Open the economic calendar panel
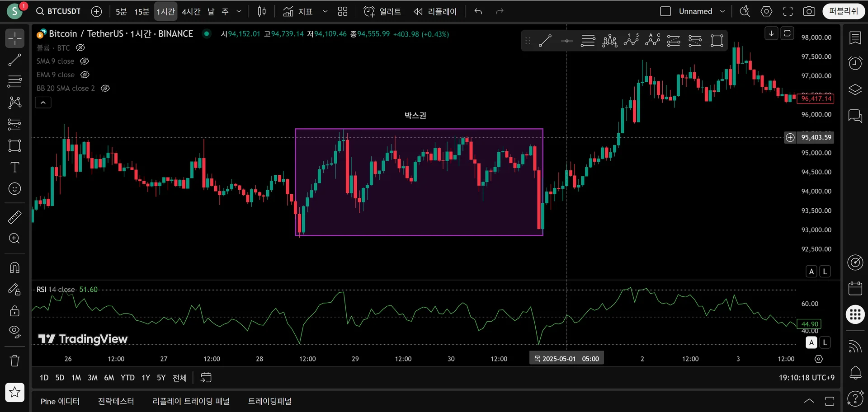Viewport: 868px width, 412px height. [855, 288]
